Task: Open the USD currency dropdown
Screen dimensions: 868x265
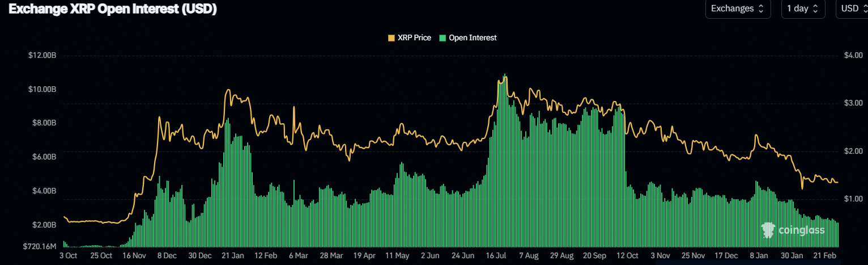Action: (x=851, y=9)
